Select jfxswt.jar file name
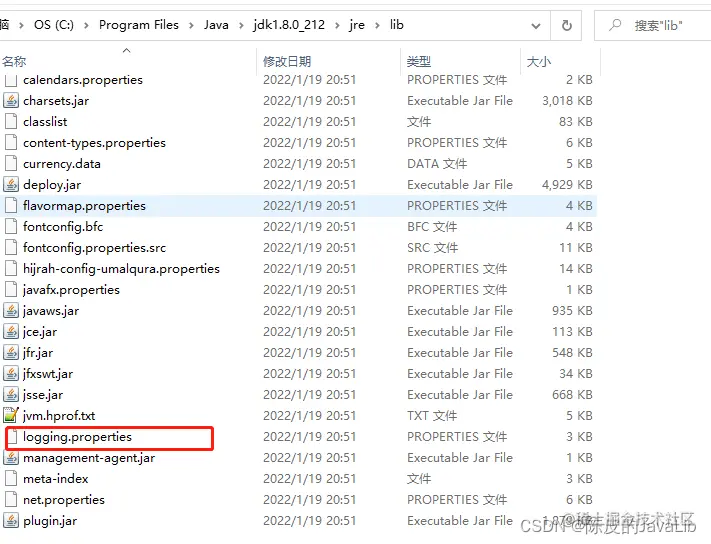 coord(48,374)
